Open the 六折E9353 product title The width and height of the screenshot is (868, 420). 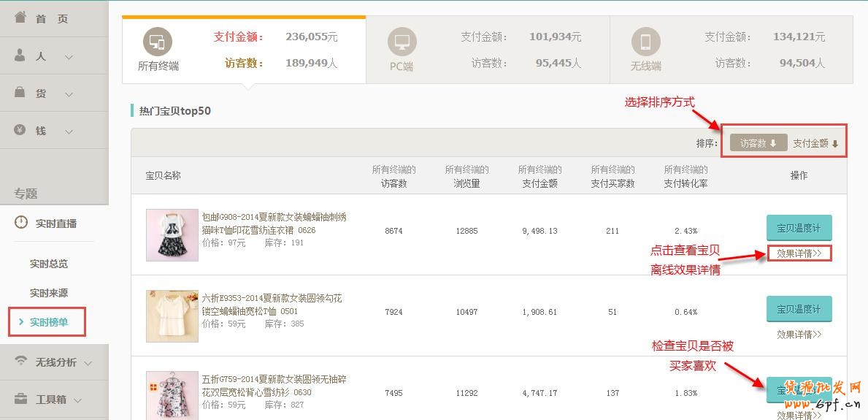[x=272, y=305]
